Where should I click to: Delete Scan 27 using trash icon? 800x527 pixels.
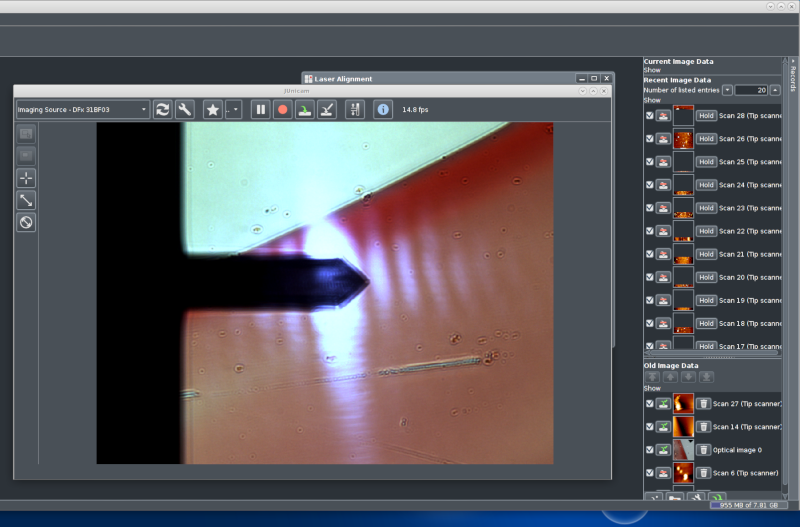pyautogui.click(x=703, y=403)
